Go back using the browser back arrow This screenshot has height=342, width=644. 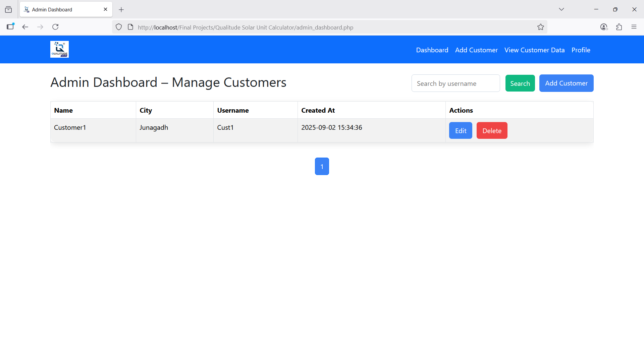click(x=25, y=27)
